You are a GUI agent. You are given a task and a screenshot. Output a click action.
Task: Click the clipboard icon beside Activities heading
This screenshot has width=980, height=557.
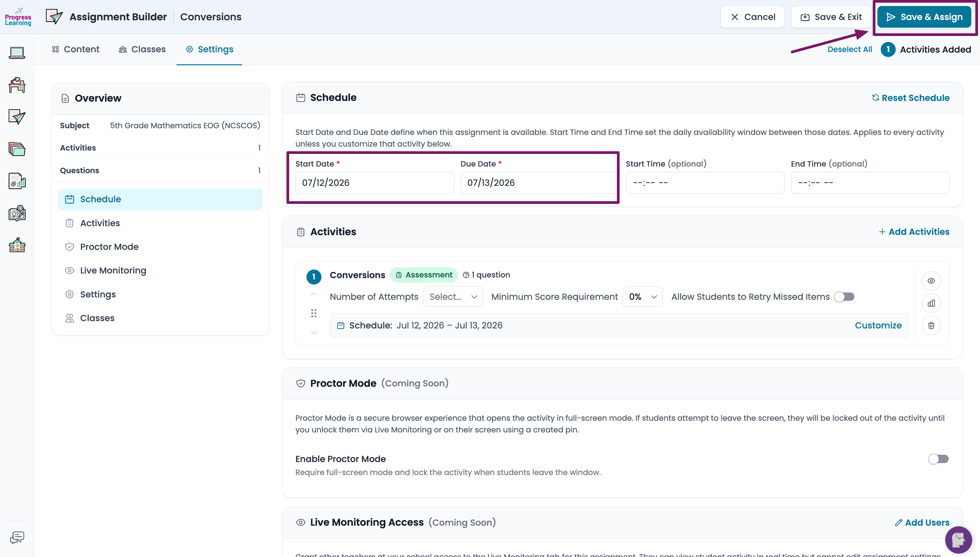301,232
